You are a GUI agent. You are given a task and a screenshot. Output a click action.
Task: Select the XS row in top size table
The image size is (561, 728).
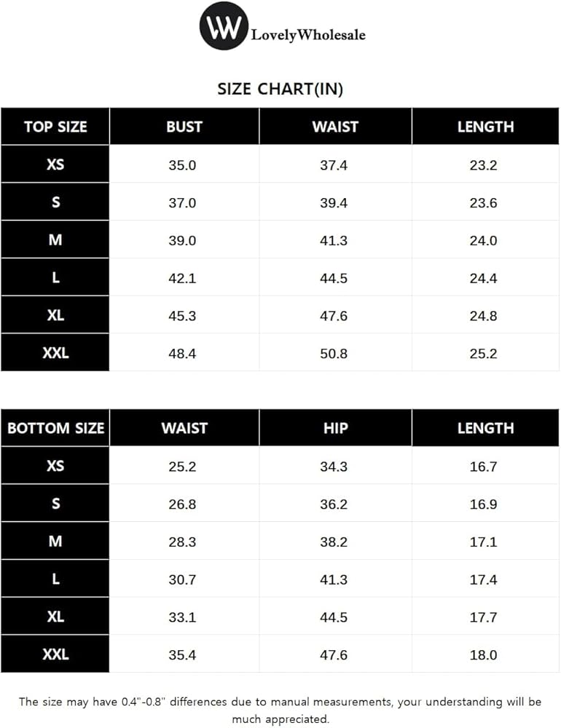coord(55,165)
